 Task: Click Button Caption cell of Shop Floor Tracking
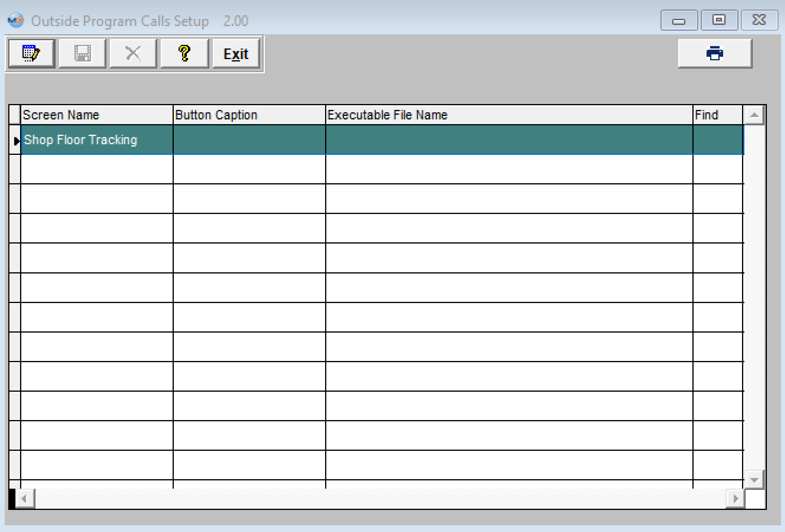[x=249, y=140]
